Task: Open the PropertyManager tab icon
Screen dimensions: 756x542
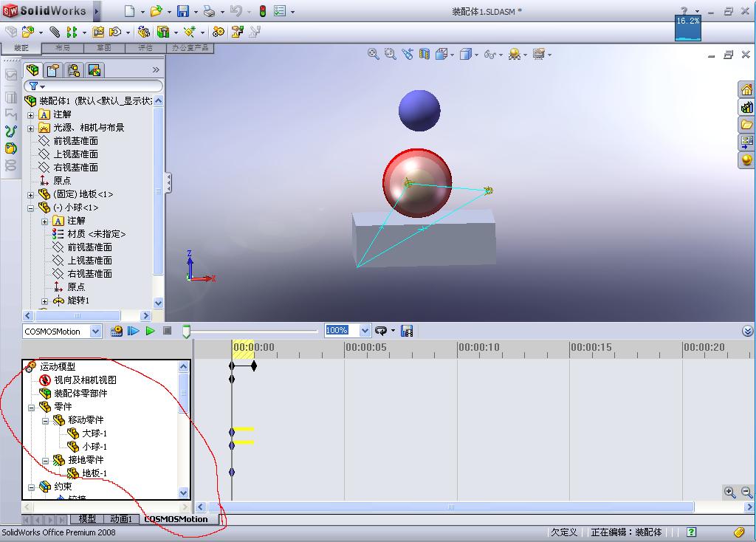Action: coord(52,70)
